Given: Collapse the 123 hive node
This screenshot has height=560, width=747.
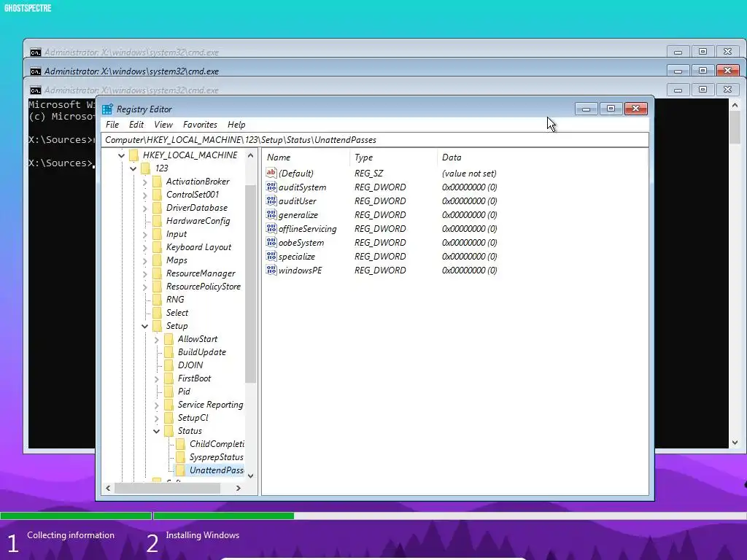Looking at the screenshot, I should point(133,168).
